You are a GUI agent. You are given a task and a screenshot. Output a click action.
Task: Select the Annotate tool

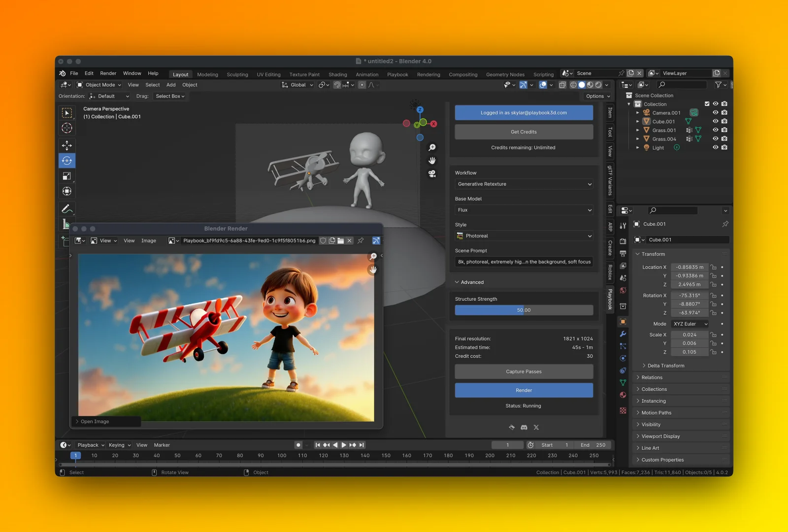click(x=67, y=209)
